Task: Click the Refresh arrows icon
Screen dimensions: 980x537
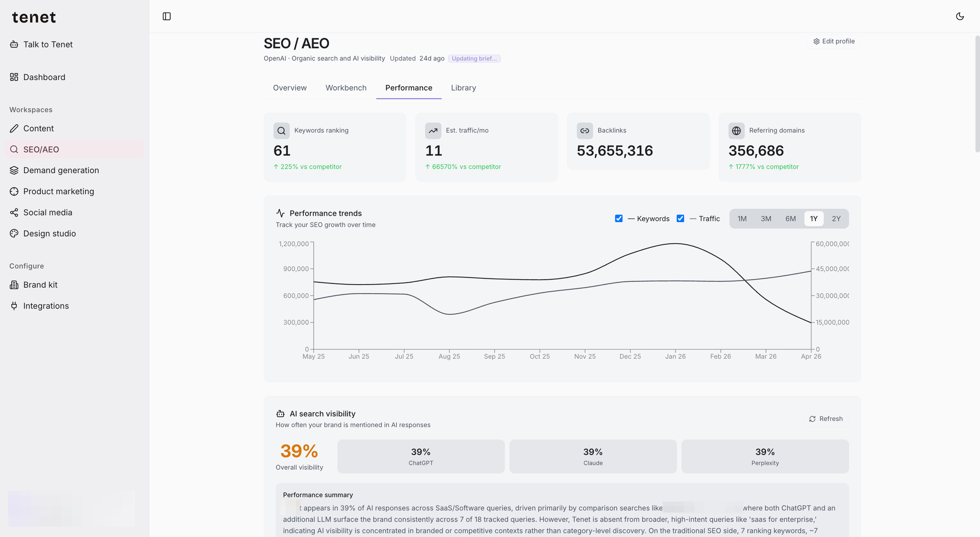Action: (812, 419)
